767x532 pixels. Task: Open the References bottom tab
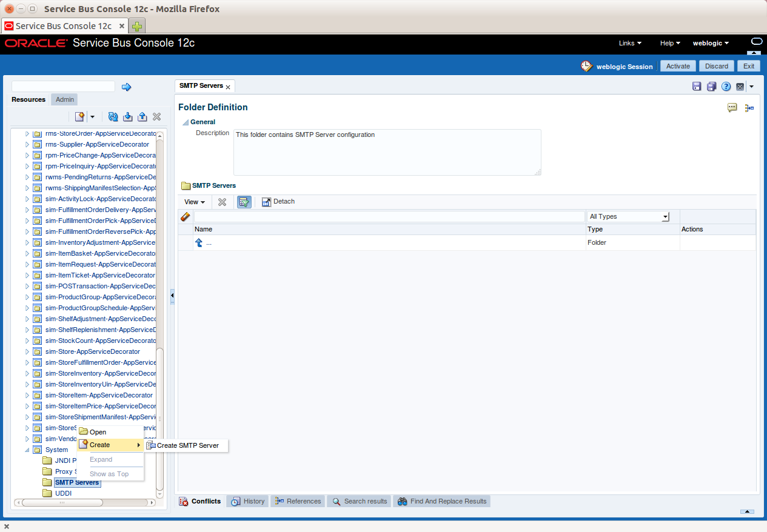pos(298,501)
